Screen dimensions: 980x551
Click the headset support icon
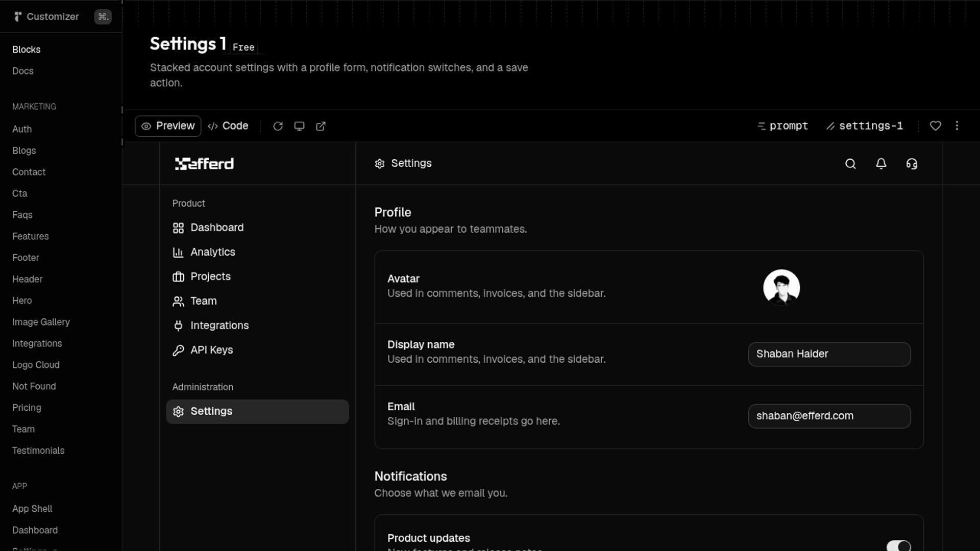(x=912, y=164)
